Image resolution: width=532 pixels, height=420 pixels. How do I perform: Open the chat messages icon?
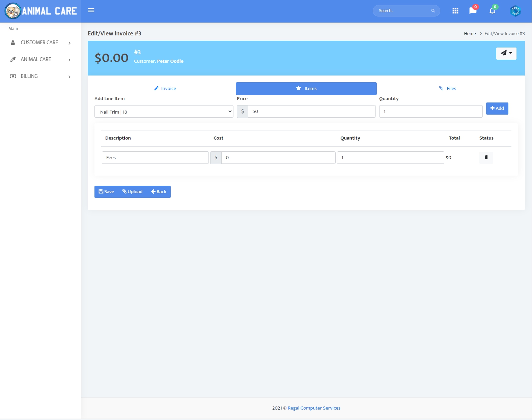(473, 11)
